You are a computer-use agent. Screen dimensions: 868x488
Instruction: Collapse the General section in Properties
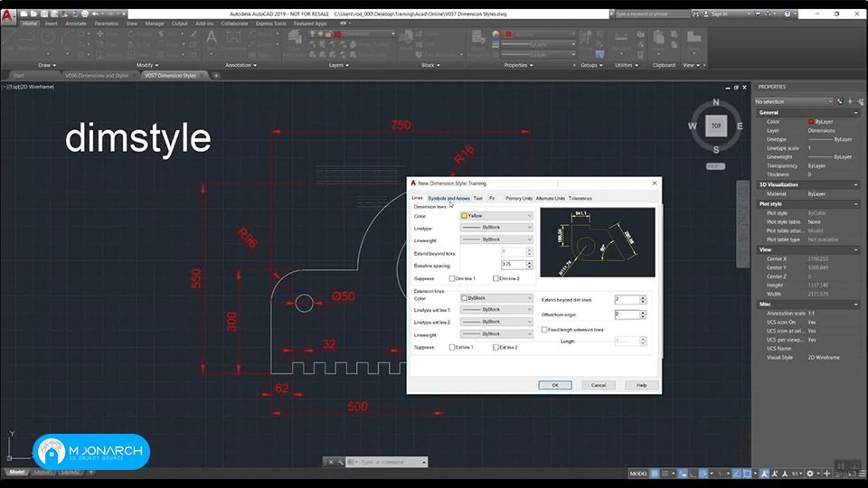click(x=856, y=112)
